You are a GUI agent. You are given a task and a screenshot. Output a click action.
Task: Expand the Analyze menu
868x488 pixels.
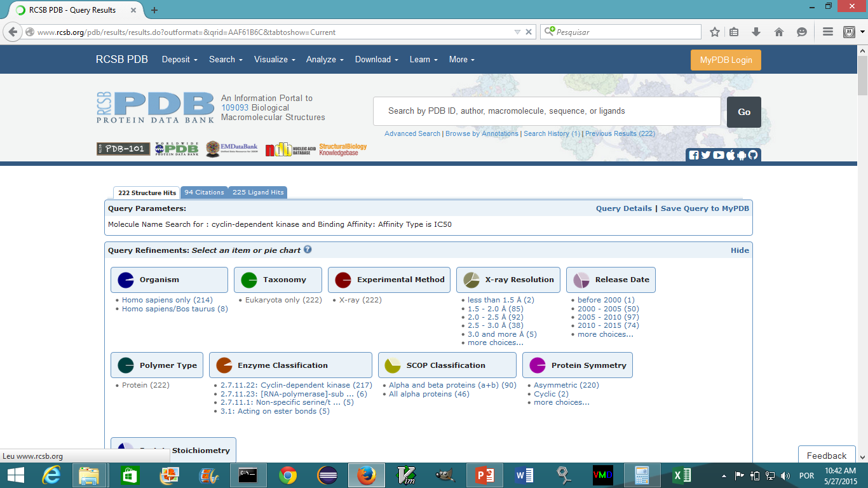pyautogui.click(x=325, y=59)
